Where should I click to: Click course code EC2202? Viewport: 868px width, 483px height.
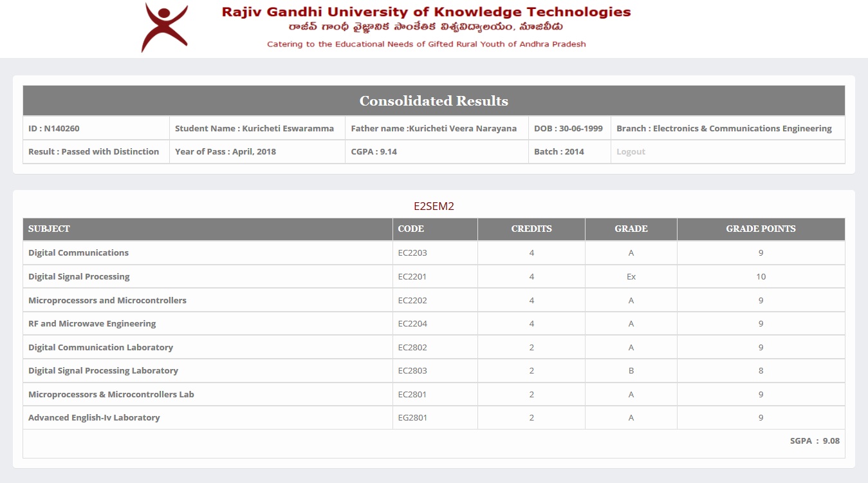[x=412, y=300]
